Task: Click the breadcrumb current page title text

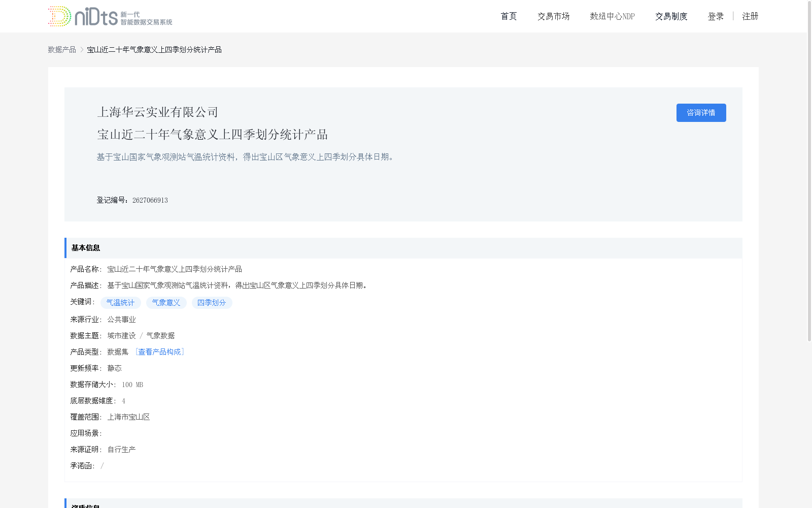Action: (x=154, y=49)
